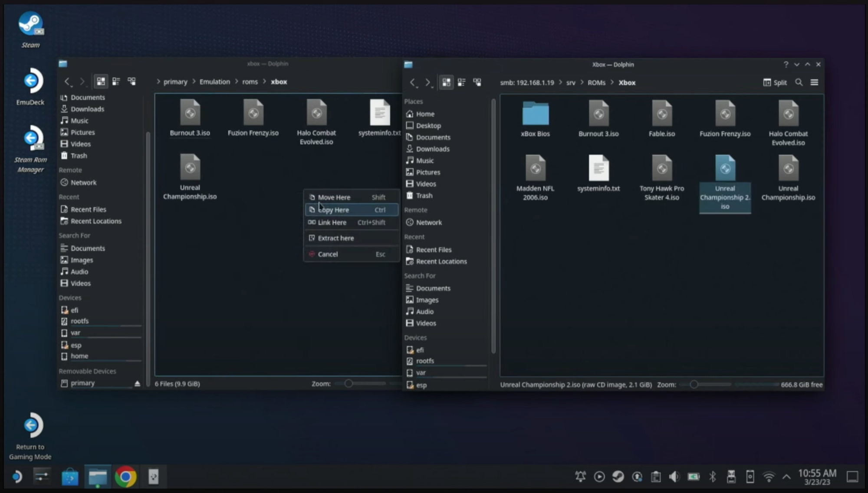
Task: Switch right window to details view
Action: click(477, 82)
